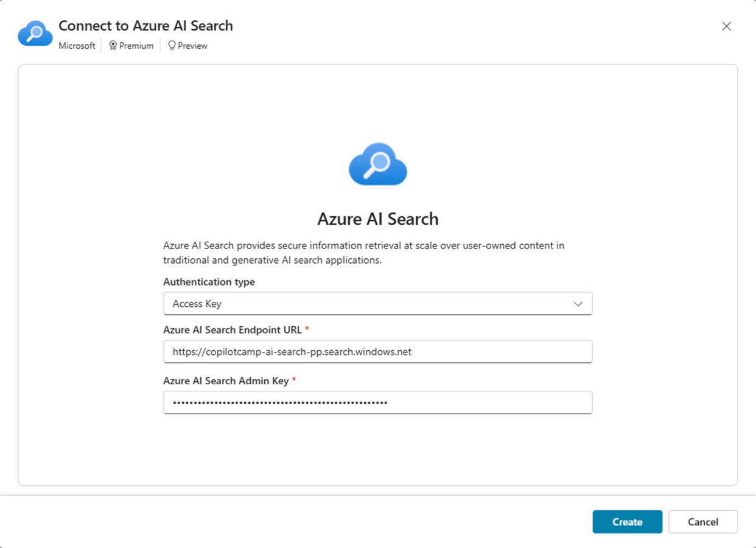Screen dimensions: 756x548
Task: Click the Preview lightbulb icon
Action: tap(172, 46)
